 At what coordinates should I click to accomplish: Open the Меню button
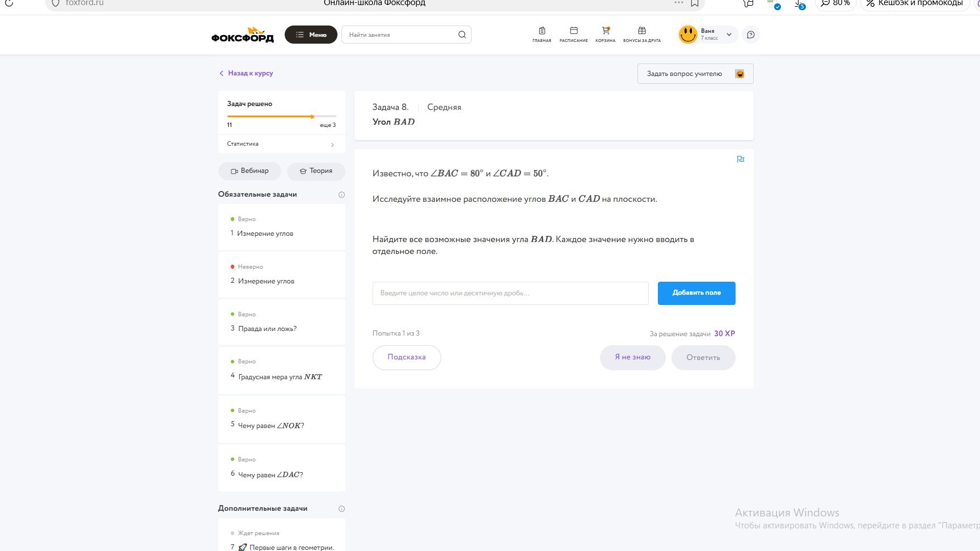311,35
